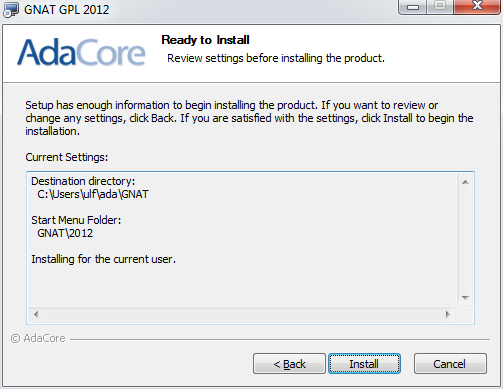Click the Install button
Image resolution: width=503 pixels, height=389 pixels.
tap(364, 364)
